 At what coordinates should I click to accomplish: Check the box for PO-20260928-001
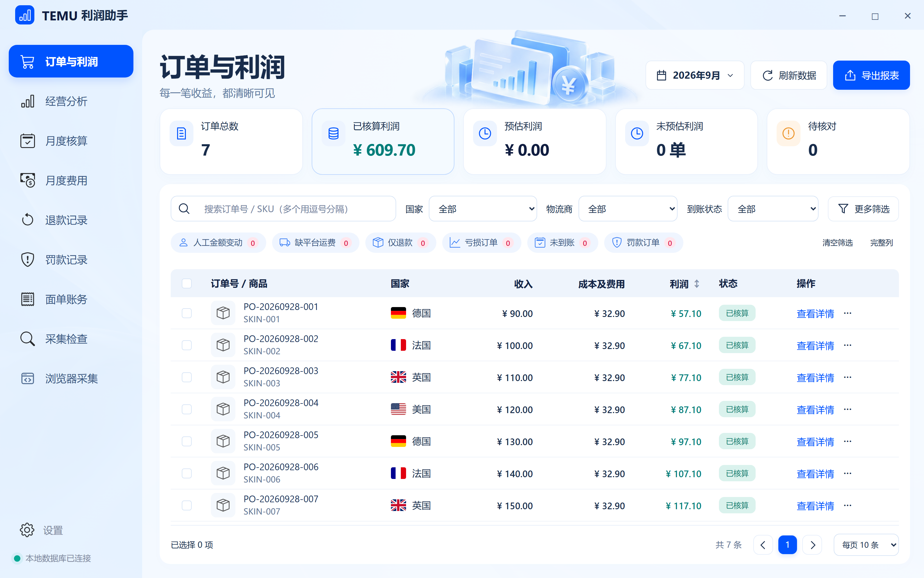[186, 313]
